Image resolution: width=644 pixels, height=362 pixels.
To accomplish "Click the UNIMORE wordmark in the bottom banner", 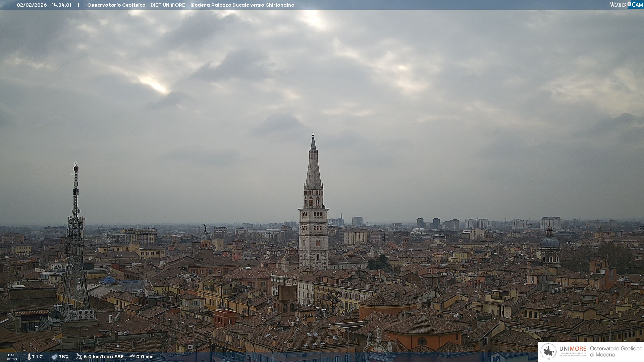I will click(x=573, y=349).
